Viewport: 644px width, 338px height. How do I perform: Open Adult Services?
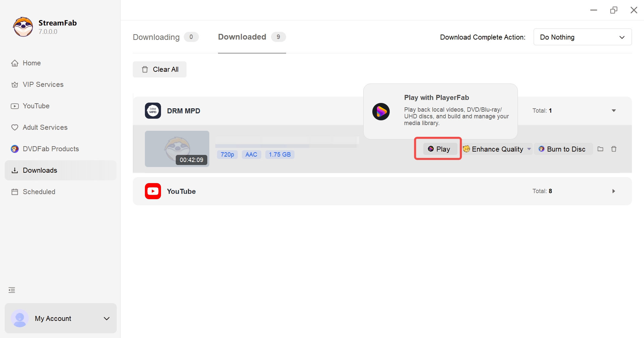point(45,127)
